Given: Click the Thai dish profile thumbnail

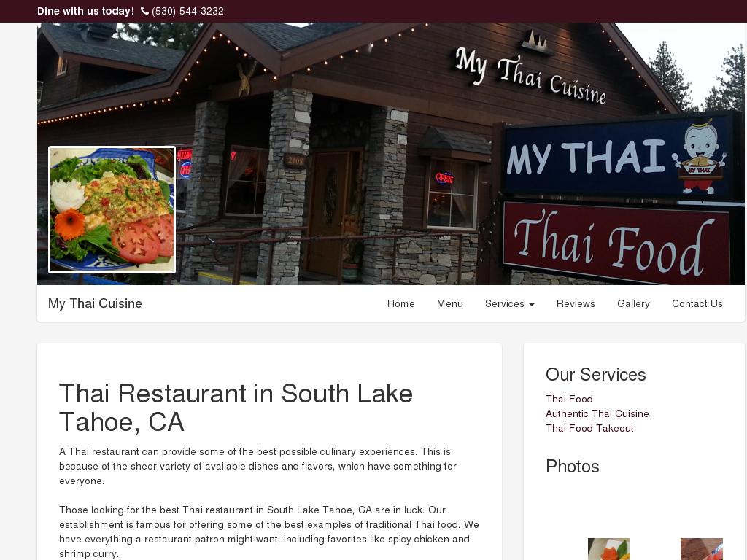Looking at the screenshot, I should click(x=112, y=209).
